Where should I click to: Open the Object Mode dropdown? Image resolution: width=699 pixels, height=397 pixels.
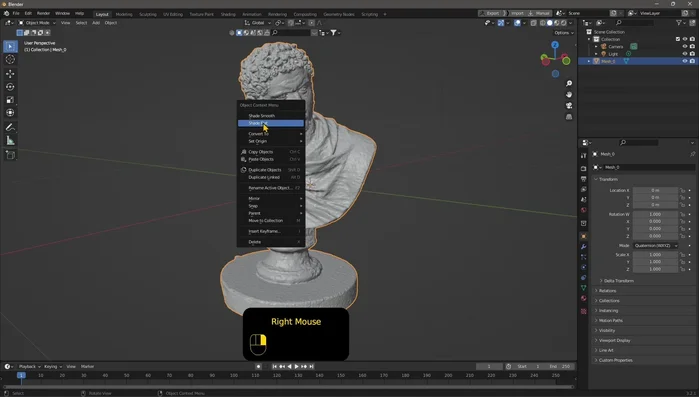tap(37, 23)
